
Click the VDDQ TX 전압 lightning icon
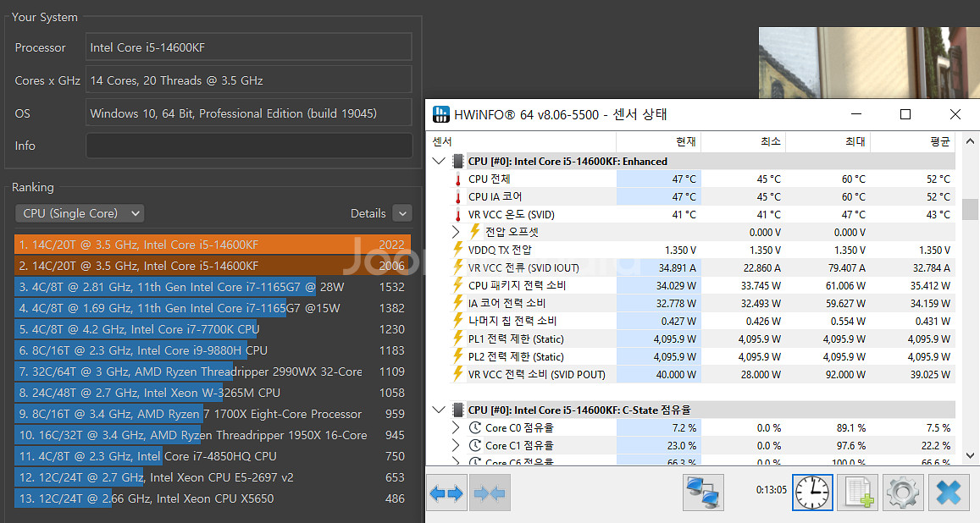point(458,250)
